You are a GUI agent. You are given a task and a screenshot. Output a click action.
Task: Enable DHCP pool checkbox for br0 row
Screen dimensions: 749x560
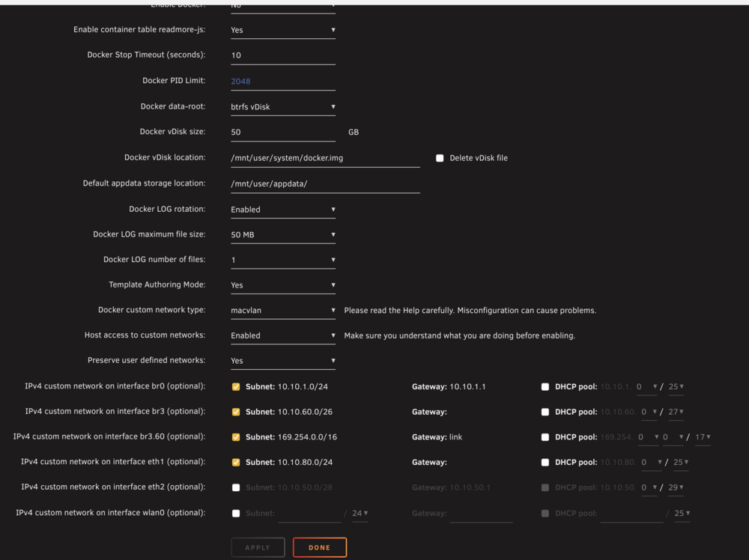pos(545,387)
